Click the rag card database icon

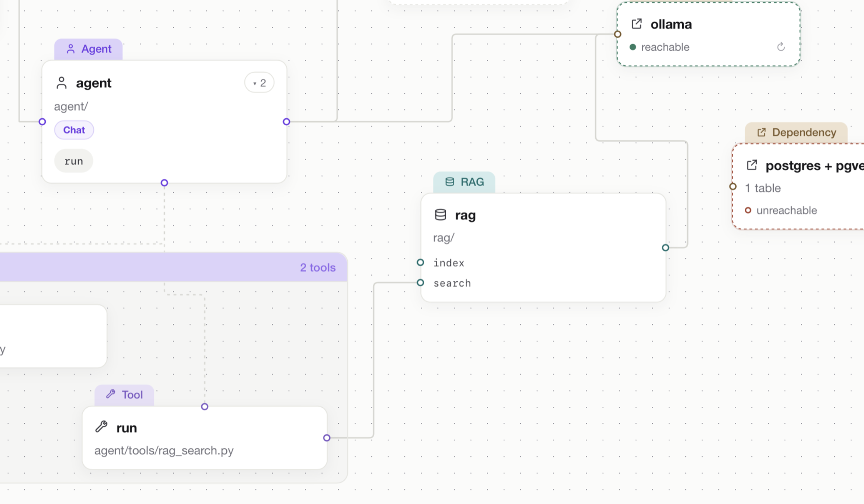coord(440,215)
